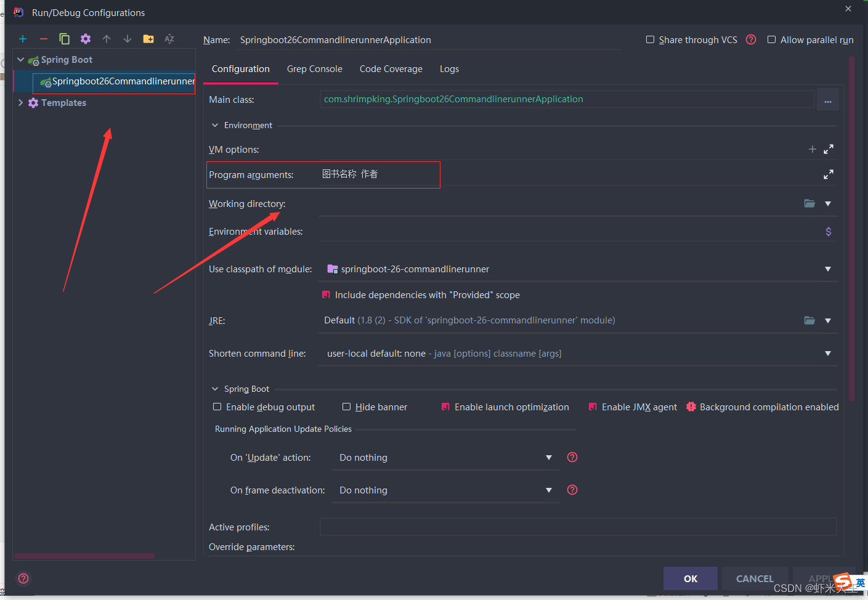The width and height of the screenshot is (868, 600).
Task: Browse working directory with folder icon
Action: pos(809,203)
